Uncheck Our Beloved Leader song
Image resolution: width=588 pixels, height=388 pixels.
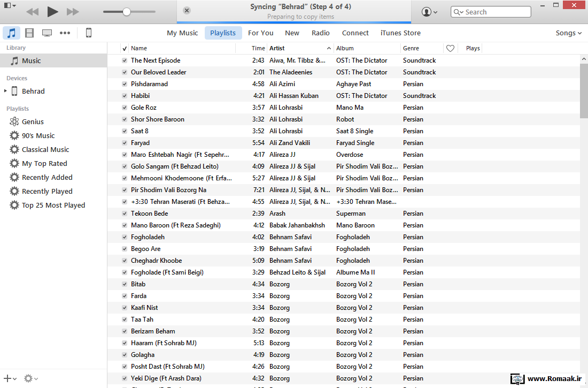pos(125,72)
